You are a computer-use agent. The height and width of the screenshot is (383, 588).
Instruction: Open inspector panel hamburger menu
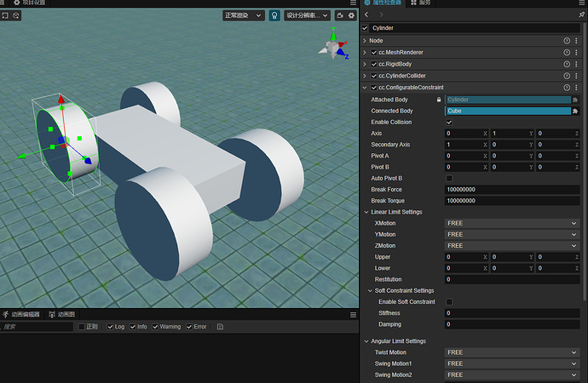[581, 3]
